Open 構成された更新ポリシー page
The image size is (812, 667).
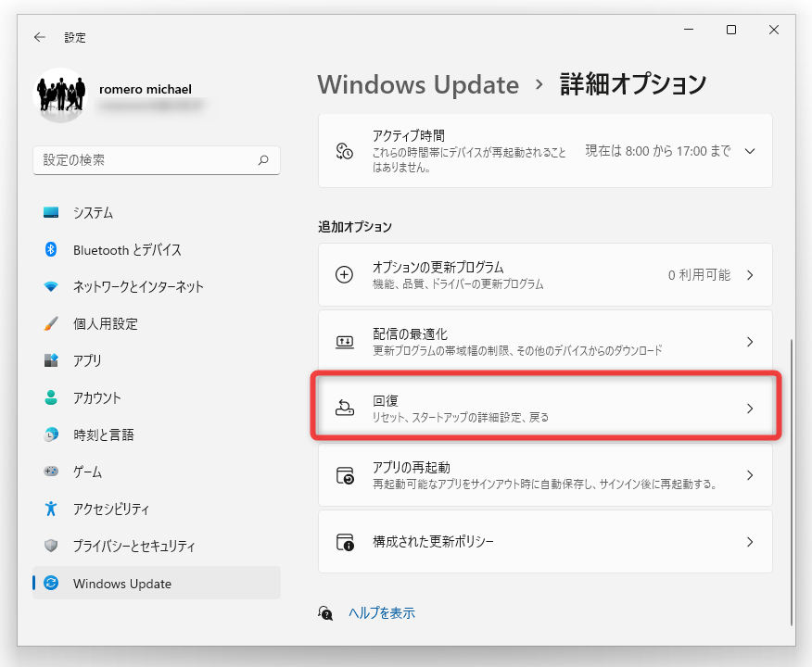pyautogui.click(x=545, y=542)
